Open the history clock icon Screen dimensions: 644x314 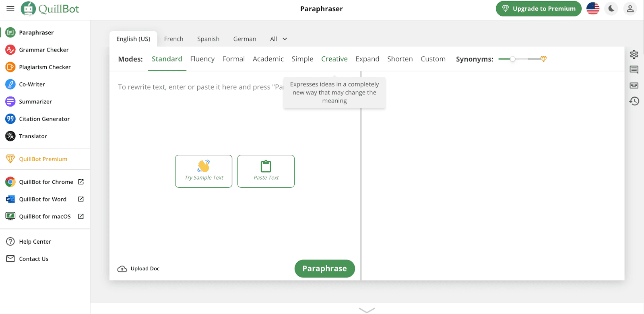click(x=634, y=101)
